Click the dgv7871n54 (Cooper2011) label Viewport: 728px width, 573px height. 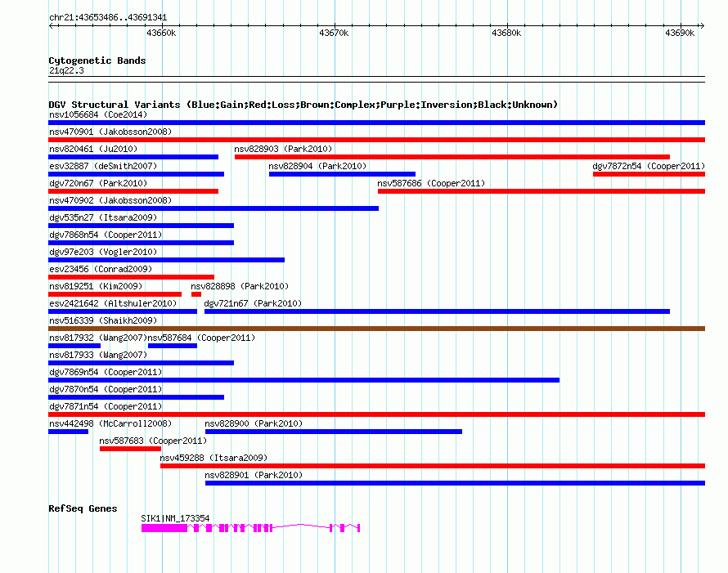pos(106,406)
